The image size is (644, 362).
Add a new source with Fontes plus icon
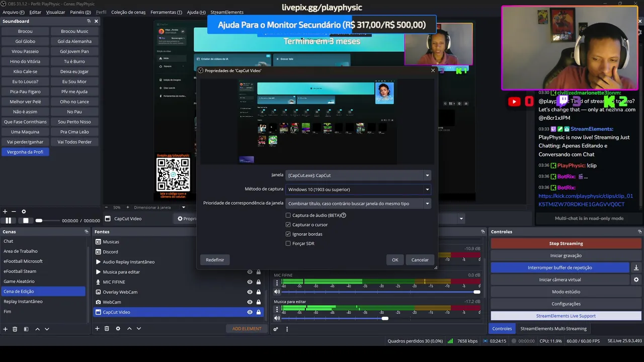point(97,329)
